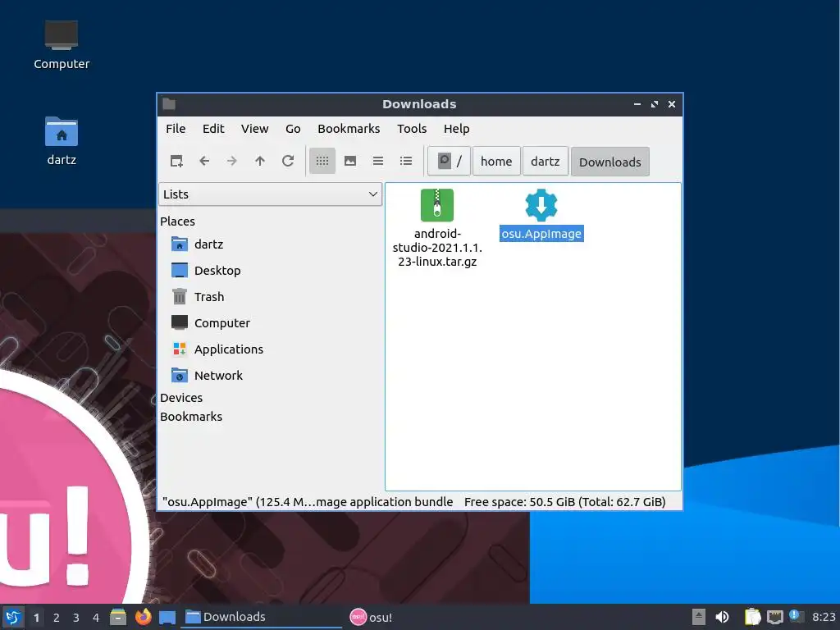Switch to osu! in the taskbar
The height and width of the screenshot is (630, 840).
click(x=372, y=617)
